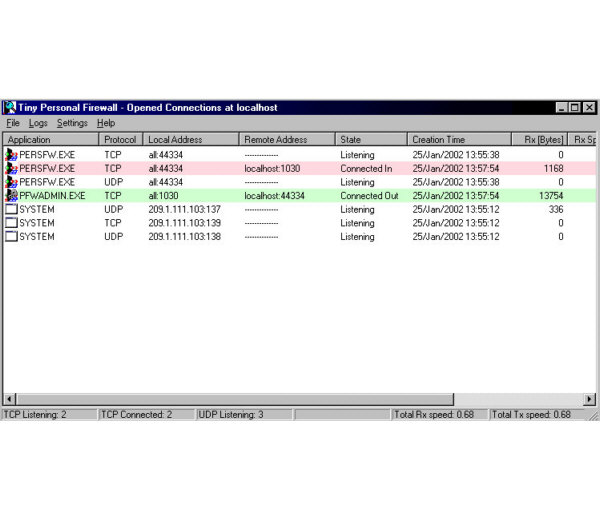The width and height of the screenshot is (600, 520).
Task: Click Total Rx speed: 0.68 status entry
Action: pos(439,414)
